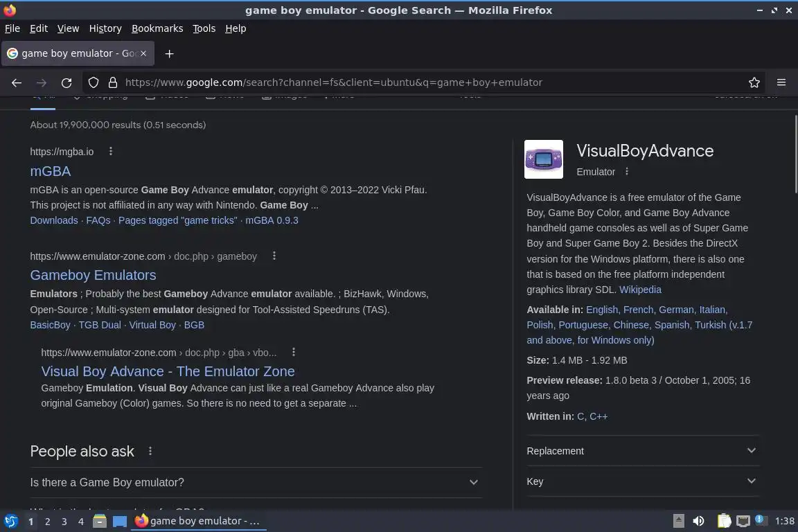
Task: Open the Help menu
Action: 236,28
